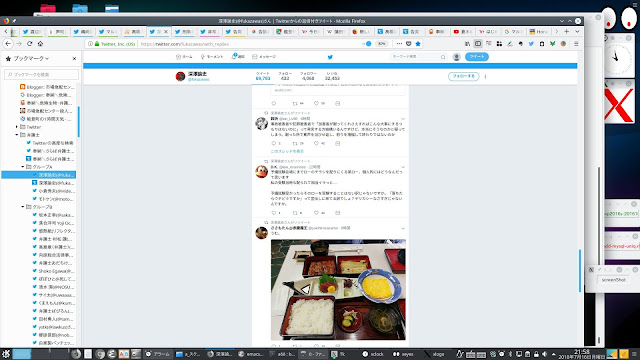Open the Twitterの高度な検索 bookmark

click(50, 143)
